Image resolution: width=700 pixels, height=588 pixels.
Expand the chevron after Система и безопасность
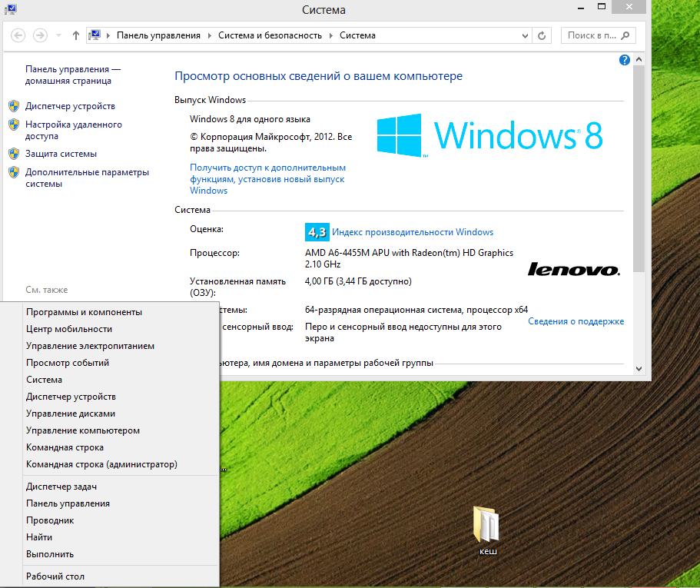pyautogui.click(x=331, y=35)
